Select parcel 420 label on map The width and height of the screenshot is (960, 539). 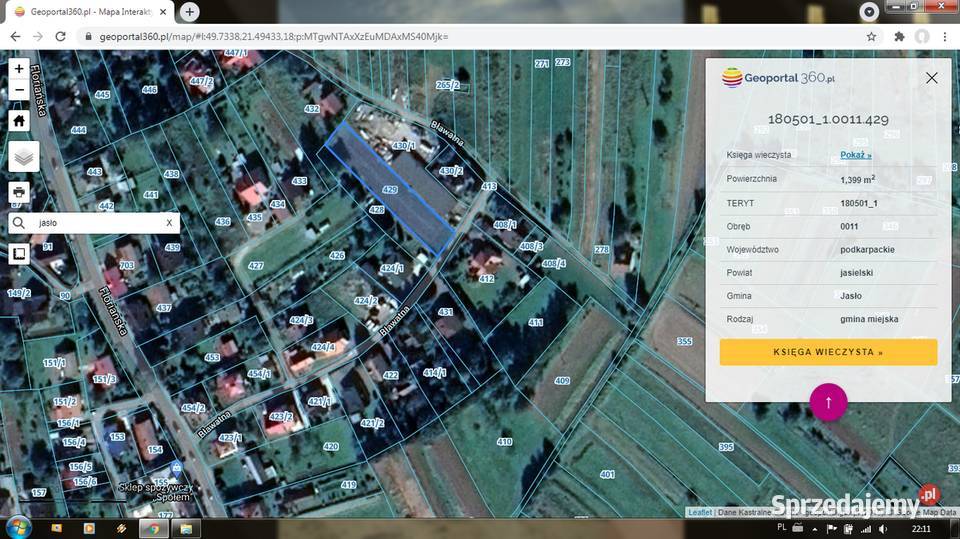331,447
